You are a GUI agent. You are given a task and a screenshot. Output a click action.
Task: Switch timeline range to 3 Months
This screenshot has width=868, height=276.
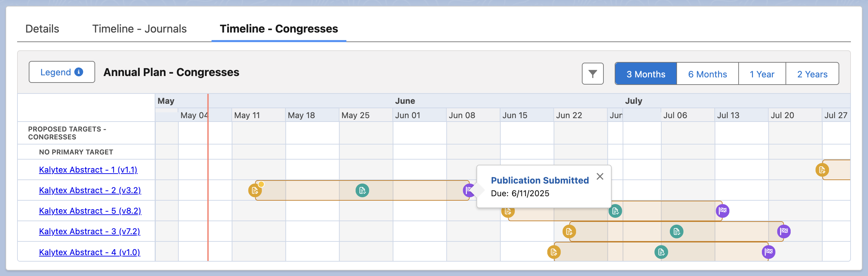pos(646,74)
